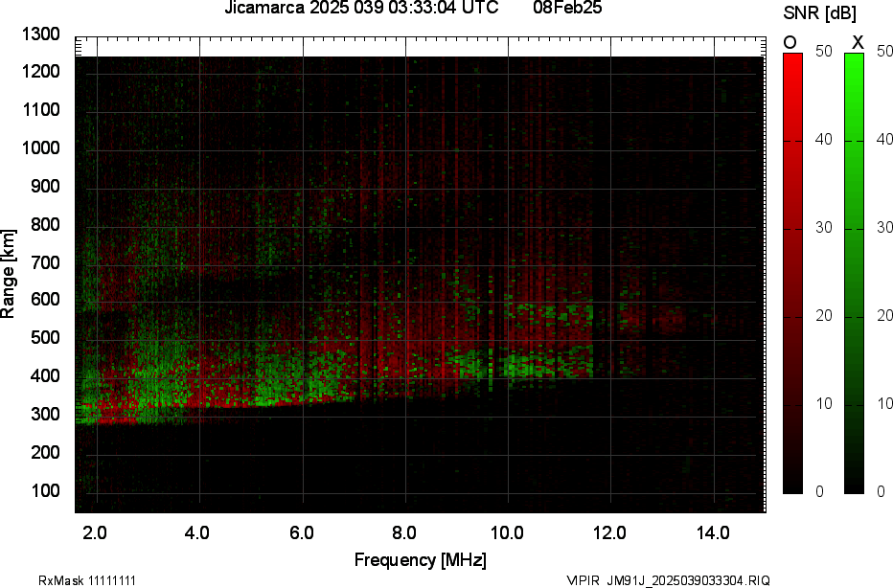Click the green X-mode SNR color bar
The height and width of the screenshot is (588, 893).
tap(854, 273)
